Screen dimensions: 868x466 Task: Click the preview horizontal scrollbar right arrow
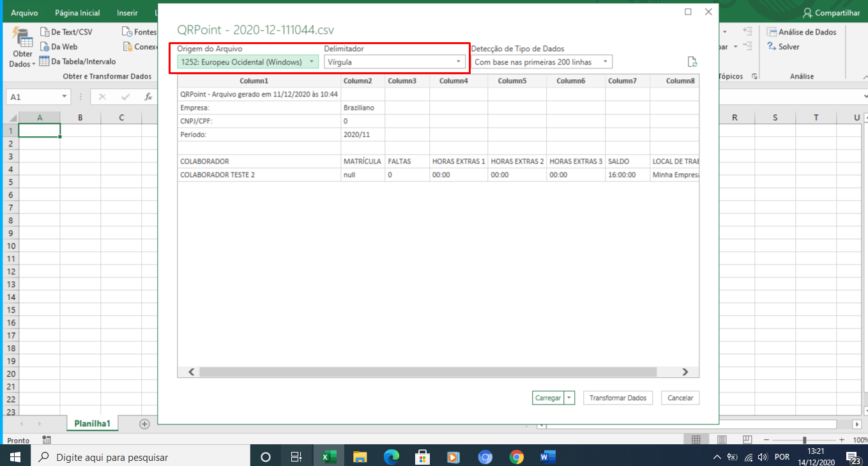[685, 371]
